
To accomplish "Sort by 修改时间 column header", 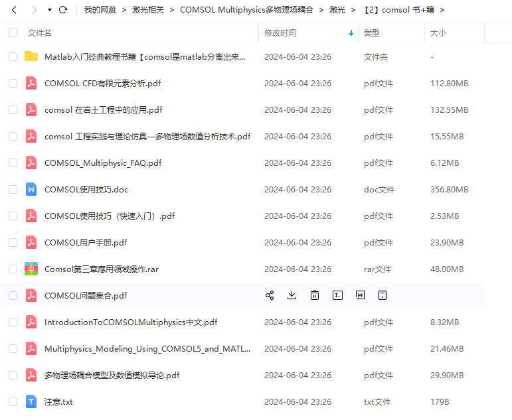I will (280, 33).
